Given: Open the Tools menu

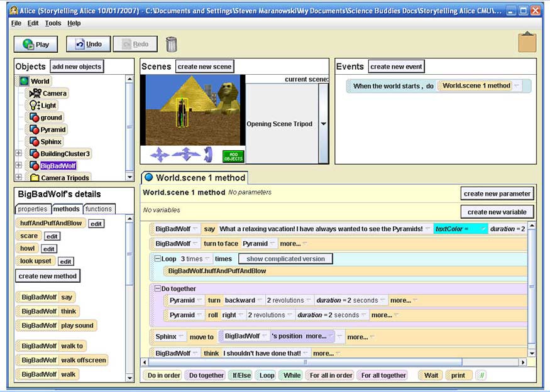Looking at the screenshot, I should point(53,23).
